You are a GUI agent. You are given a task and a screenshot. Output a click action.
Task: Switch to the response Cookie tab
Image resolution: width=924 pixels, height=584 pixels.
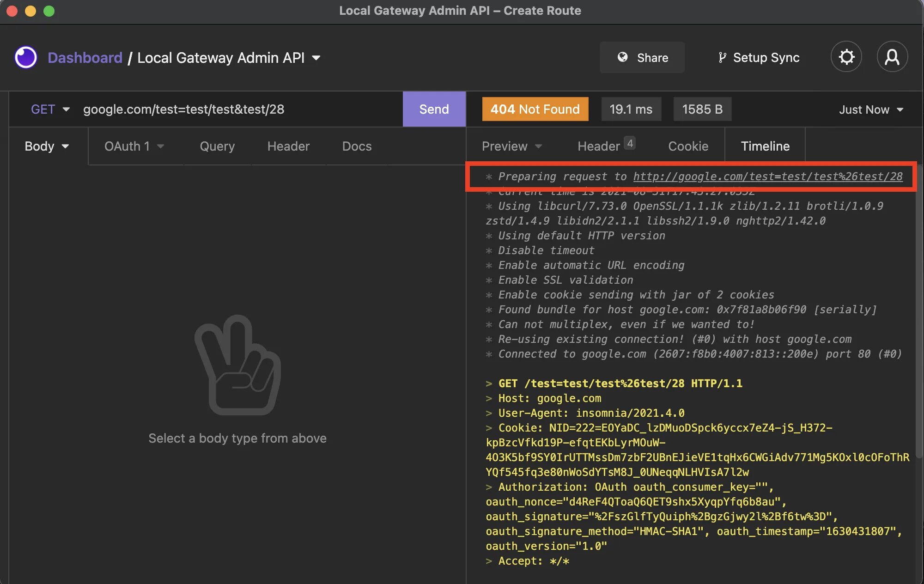(x=688, y=146)
